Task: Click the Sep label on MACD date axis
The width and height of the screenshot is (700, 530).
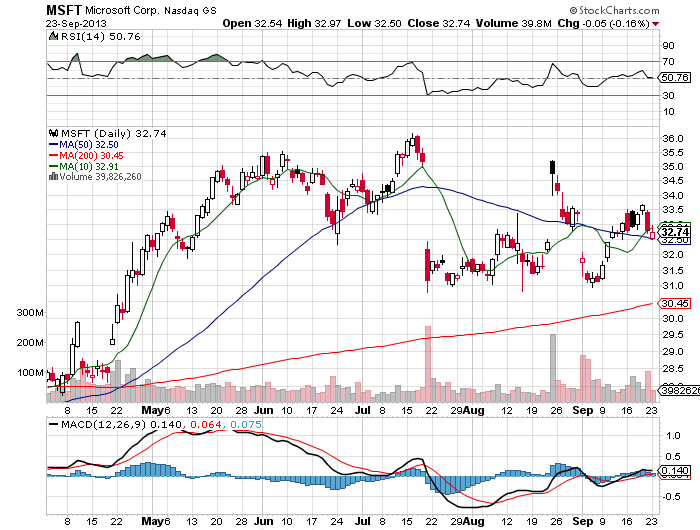Action: (x=583, y=521)
